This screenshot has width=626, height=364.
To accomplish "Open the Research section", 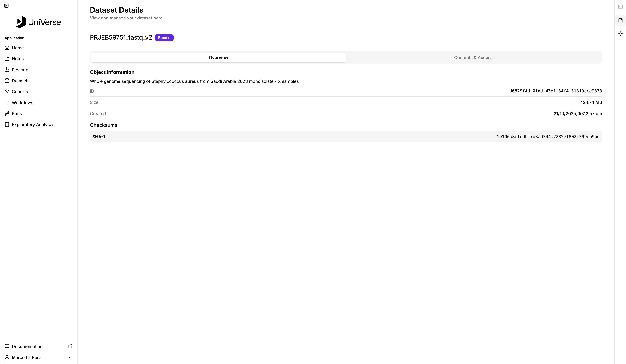I will click(x=21, y=69).
